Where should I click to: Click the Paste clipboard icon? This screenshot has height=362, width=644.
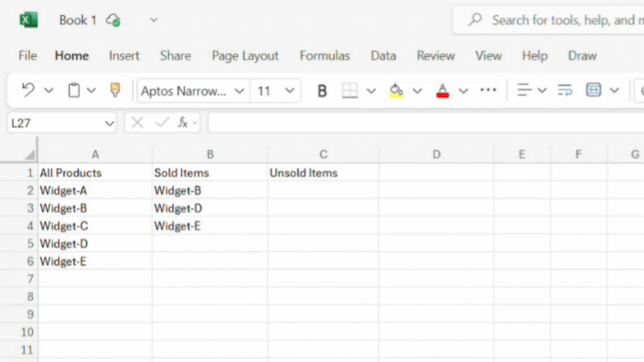click(x=74, y=90)
